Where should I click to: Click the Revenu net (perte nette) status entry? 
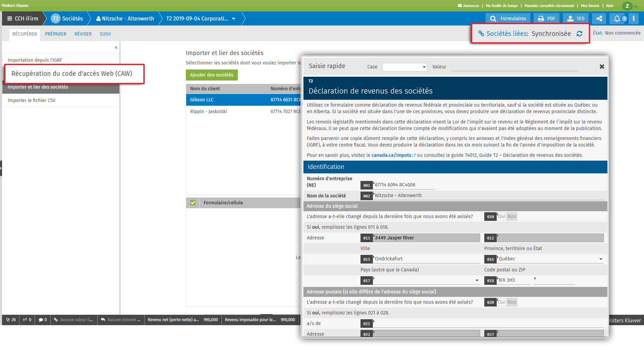183,320
